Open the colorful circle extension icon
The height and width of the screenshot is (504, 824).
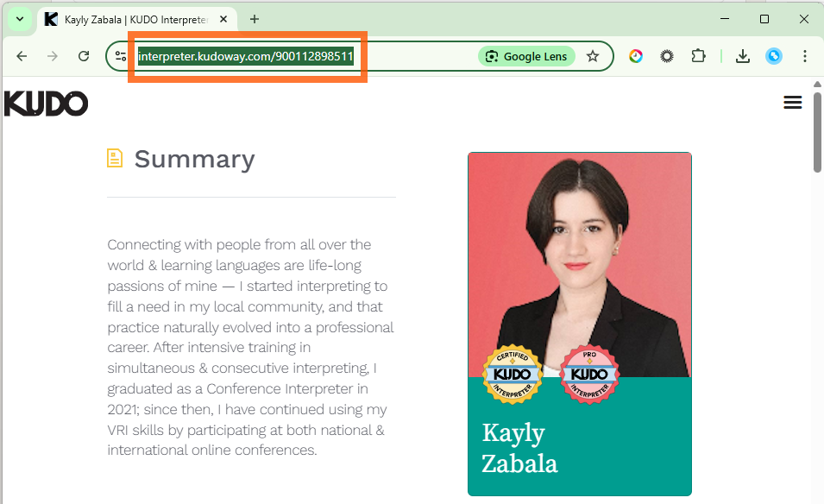pyautogui.click(x=636, y=56)
